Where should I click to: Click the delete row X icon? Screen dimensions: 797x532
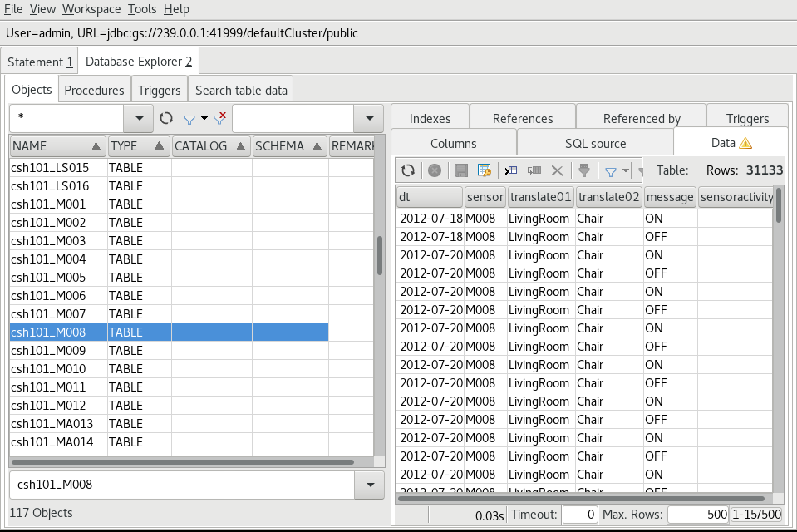click(x=558, y=170)
